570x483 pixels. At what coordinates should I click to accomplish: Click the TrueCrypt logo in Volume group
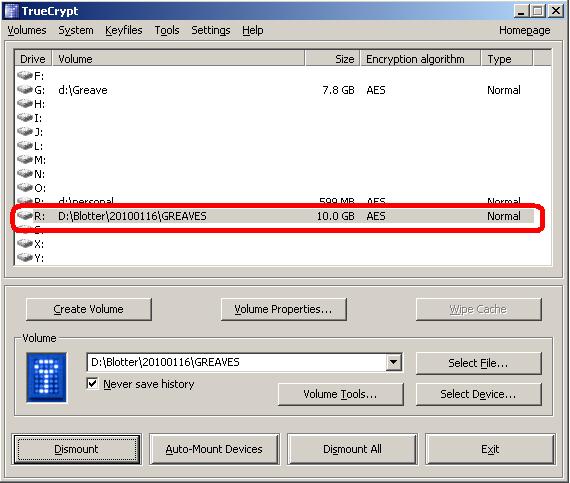46,377
